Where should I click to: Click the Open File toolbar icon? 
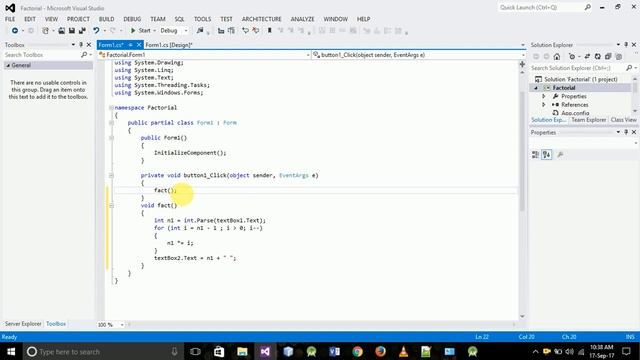(x=61, y=31)
